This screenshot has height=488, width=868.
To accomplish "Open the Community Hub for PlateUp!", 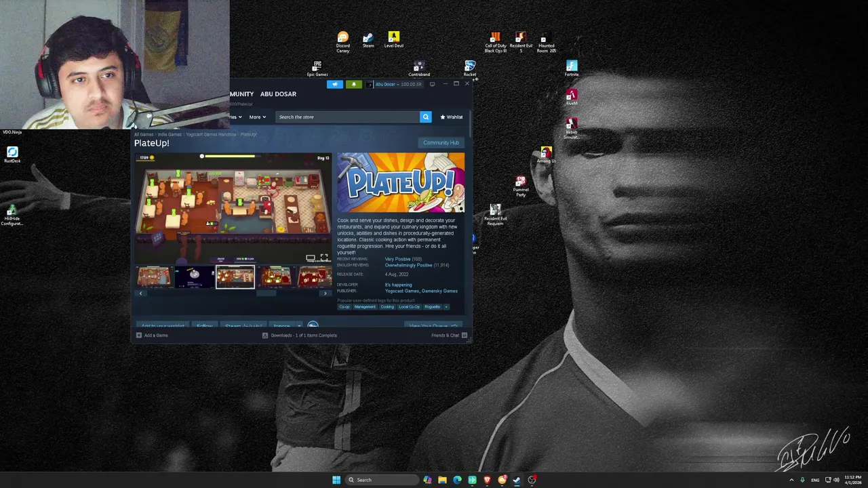I will pyautogui.click(x=441, y=142).
